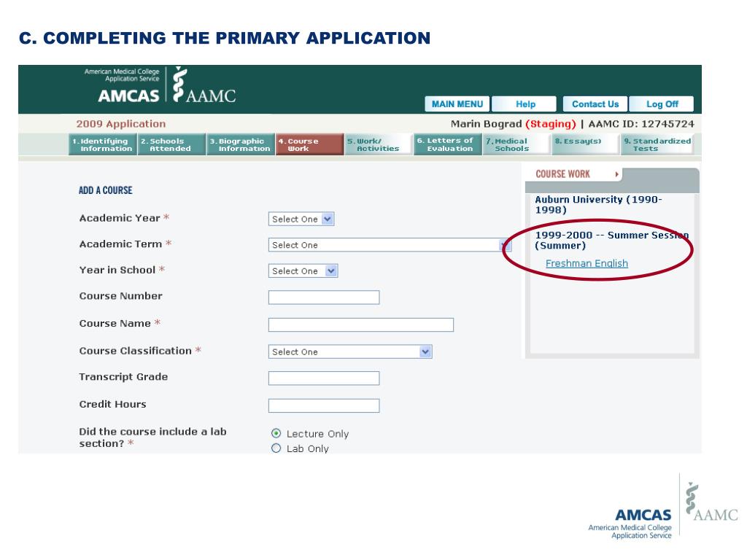Switch to Letters of Evaluation tab

(447, 144)
